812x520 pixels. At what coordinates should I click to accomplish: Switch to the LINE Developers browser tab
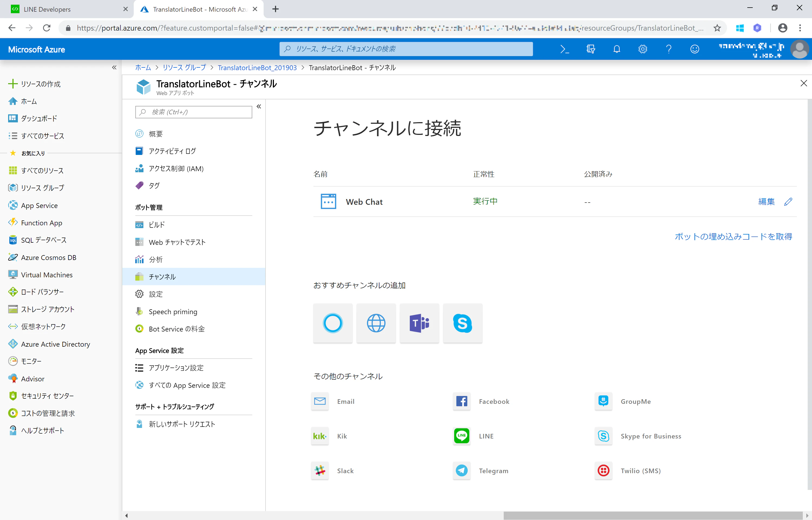tap(67, 9)
